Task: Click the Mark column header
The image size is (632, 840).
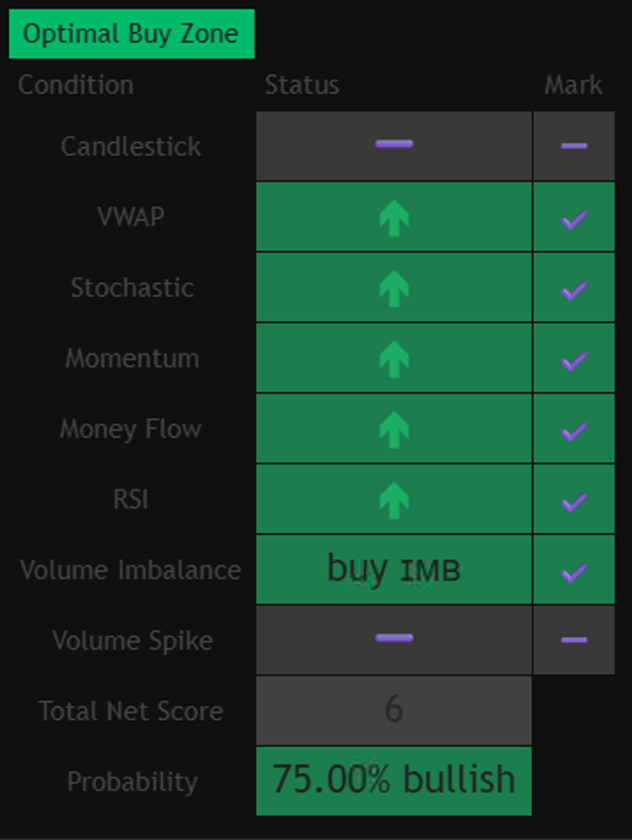Action: coord(573,85)
